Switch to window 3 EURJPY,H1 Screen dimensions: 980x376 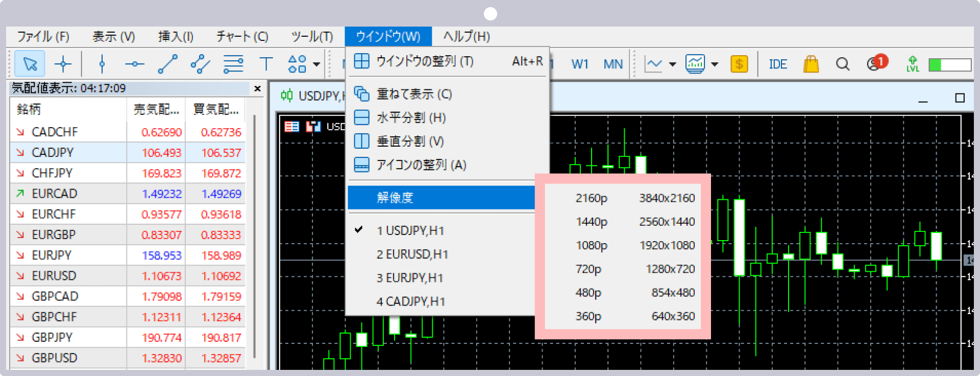[440, 277]
